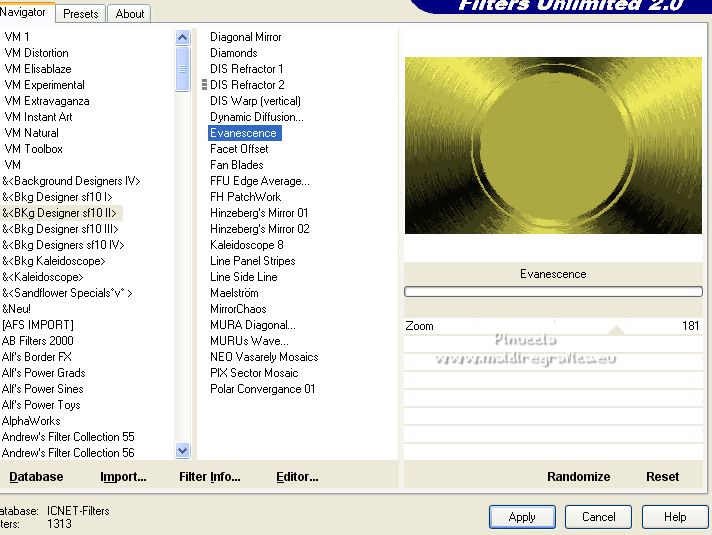Open Filter Info...
The image size is (712, 535).
tap(210, 476)
